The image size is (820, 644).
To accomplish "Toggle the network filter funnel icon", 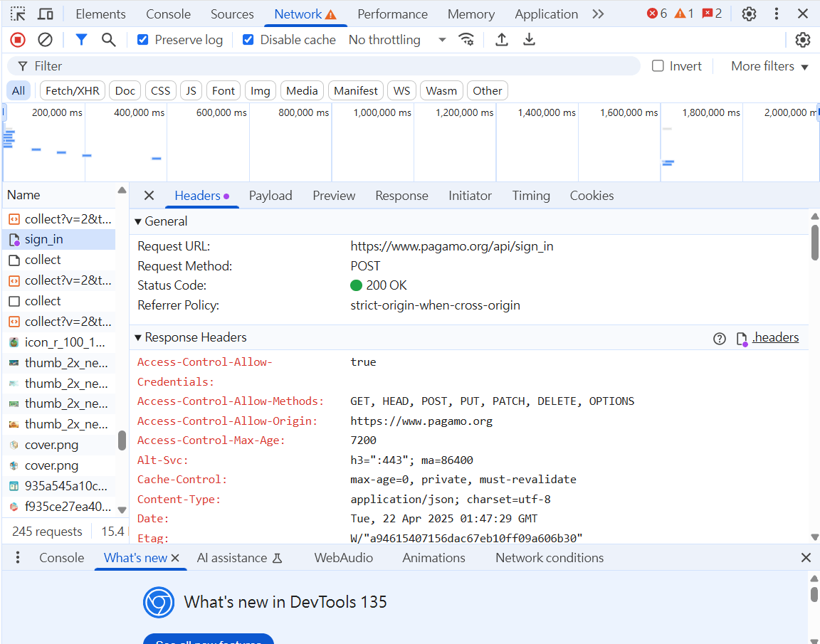I will pyautogui.click(x=81, y=40).
